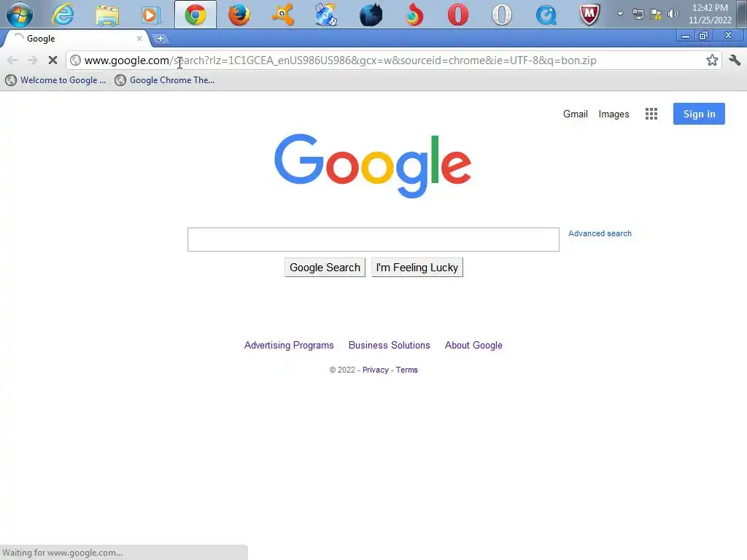The height and width of the screenshot is (560, 747).
Task: Focus the Google search text box
Action: tap(373, 239)
